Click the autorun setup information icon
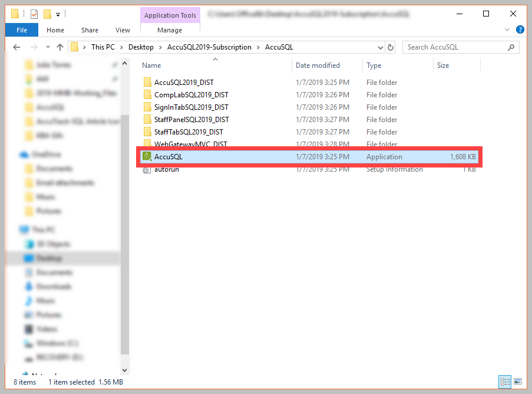This screenshot has height=394, width=532. pyautogui.click(x=147, y=170)
